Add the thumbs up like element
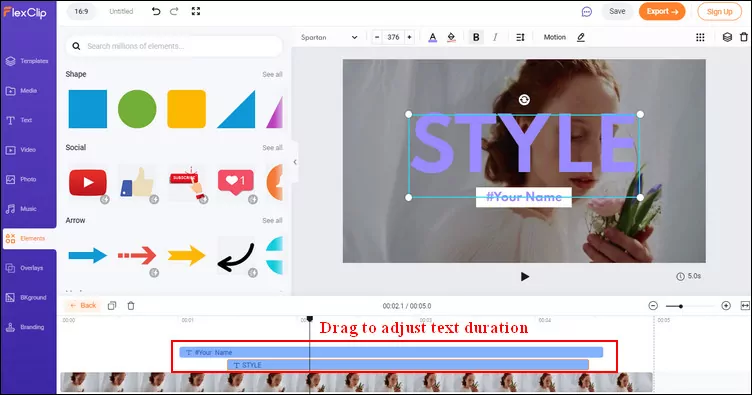 pos(137,182)
